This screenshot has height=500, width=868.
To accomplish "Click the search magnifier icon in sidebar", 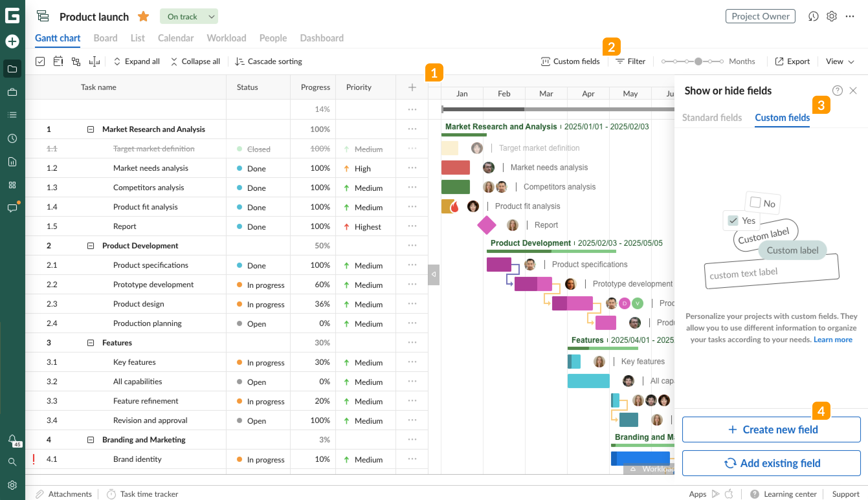I will tap(12, 462).
